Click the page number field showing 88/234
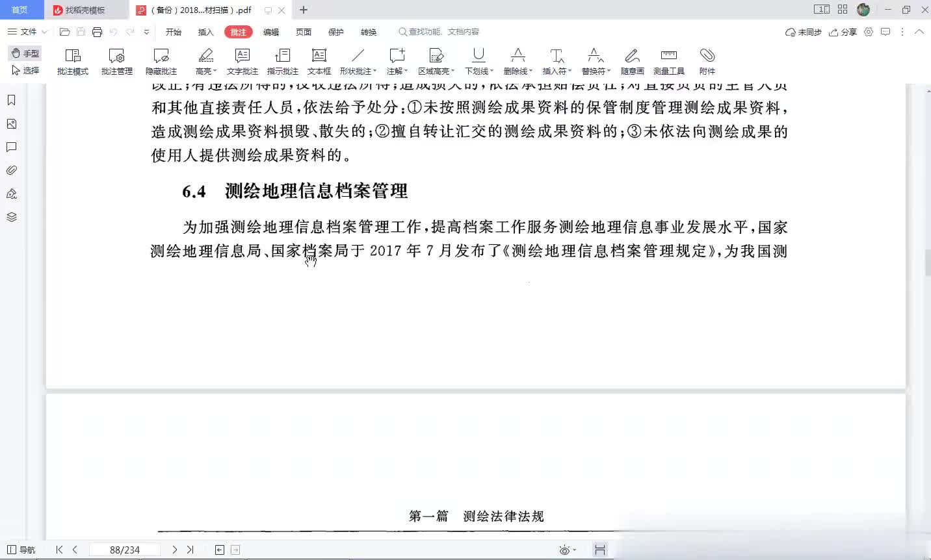The width and height of the screenshot is (931, 560). (124, 550)
